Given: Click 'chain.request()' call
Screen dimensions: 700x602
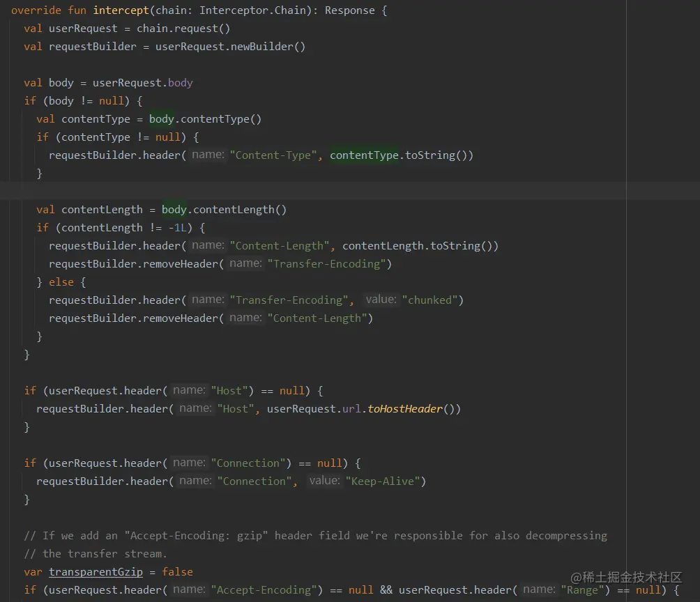Looking at the screenshot, I should point(183,29).
